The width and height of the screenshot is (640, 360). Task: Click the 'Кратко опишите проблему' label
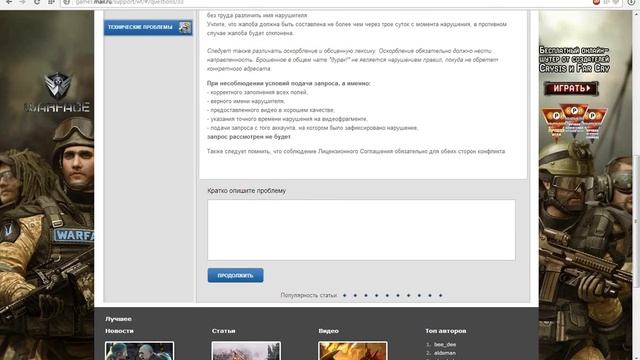[247, 191]
